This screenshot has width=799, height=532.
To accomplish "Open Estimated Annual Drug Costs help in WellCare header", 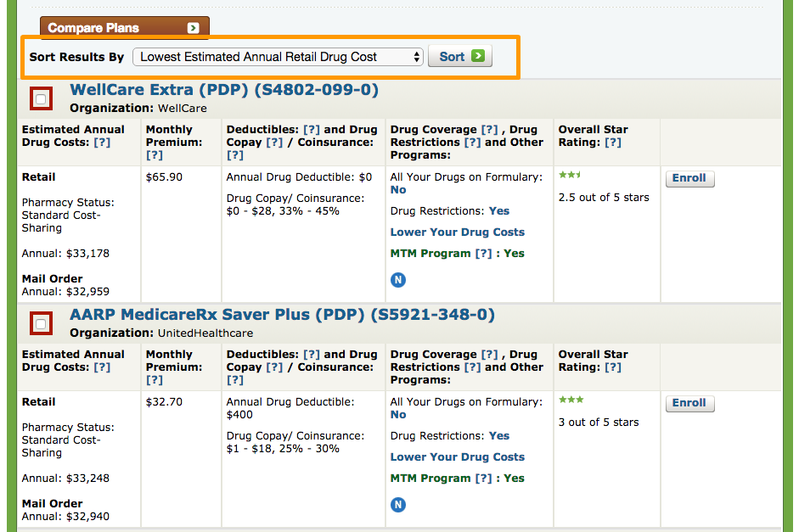I will (x=102, y=143).
